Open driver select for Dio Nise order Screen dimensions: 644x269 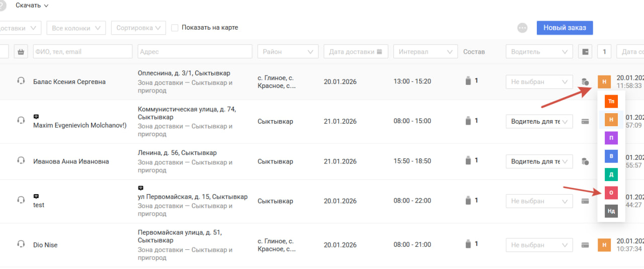click(x=539, y=245)
